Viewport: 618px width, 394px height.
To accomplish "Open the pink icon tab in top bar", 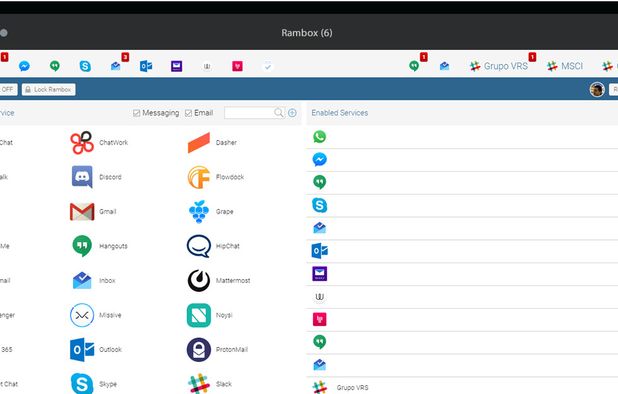I will point(237,66).
